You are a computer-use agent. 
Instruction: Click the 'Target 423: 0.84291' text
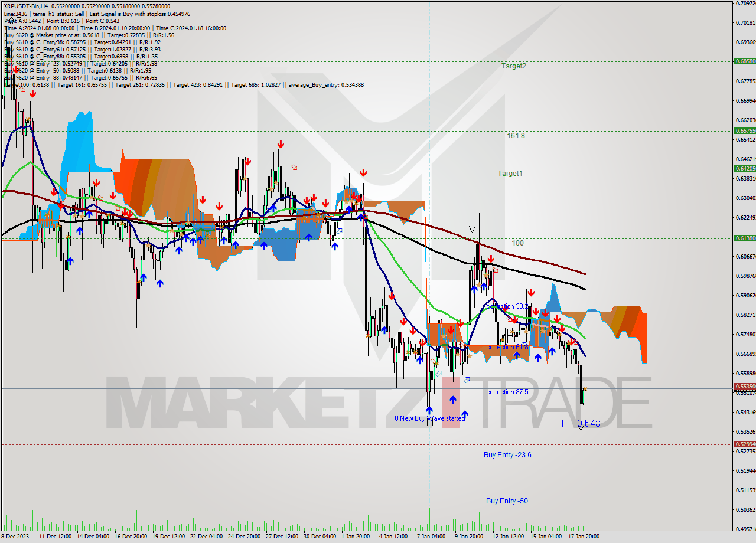(x=199, y=84)
